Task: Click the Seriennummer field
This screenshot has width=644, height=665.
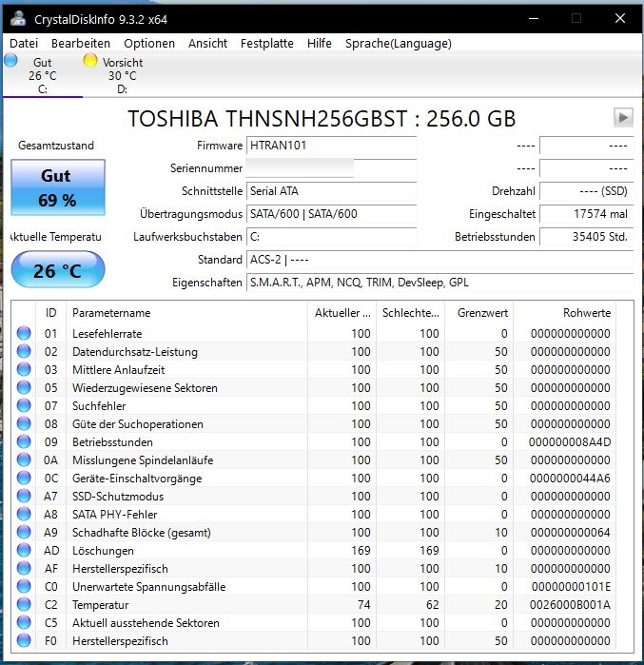Action: [332, 168]
